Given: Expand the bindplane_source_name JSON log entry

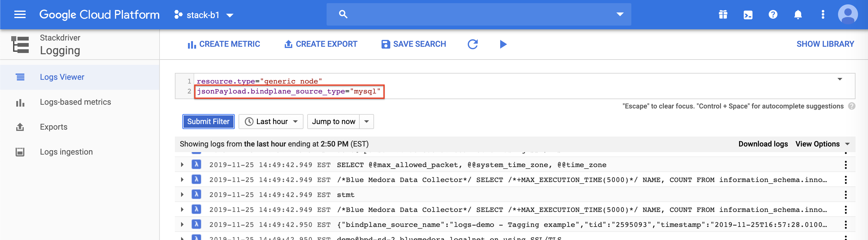Looking at the screenshot, I should 182,224.
